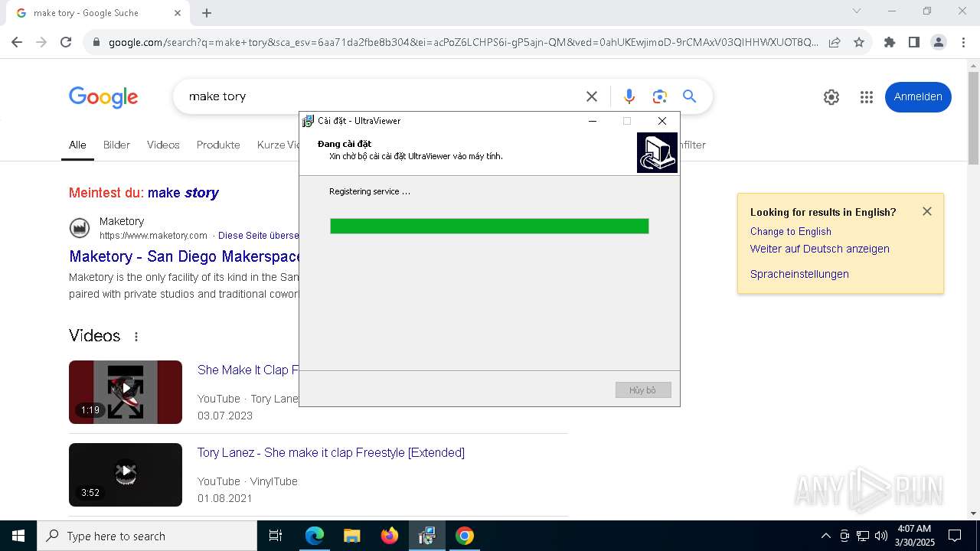Open File Explorer from taskbar
980x551 pixels.
(x=352, y=536)
